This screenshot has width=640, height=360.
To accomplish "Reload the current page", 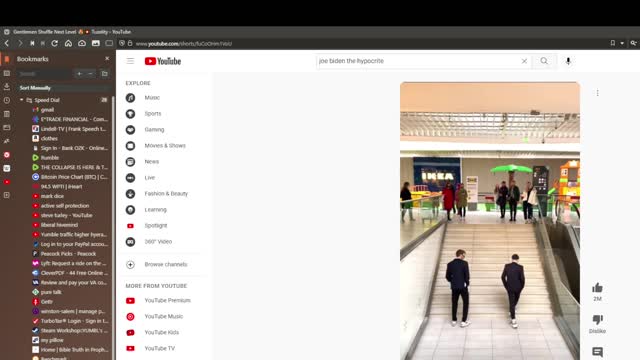I will (x=55, y=43).
